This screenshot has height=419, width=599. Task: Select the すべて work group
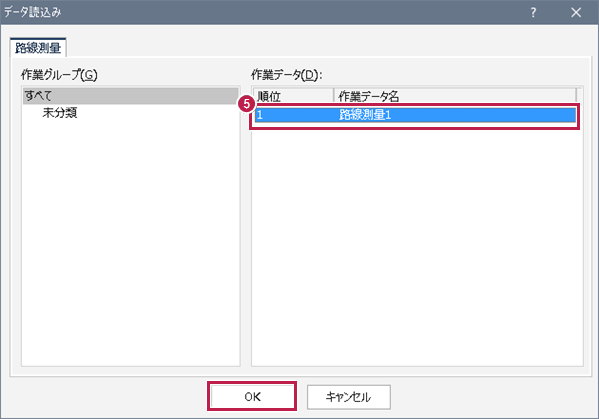[x=131, y=96]
